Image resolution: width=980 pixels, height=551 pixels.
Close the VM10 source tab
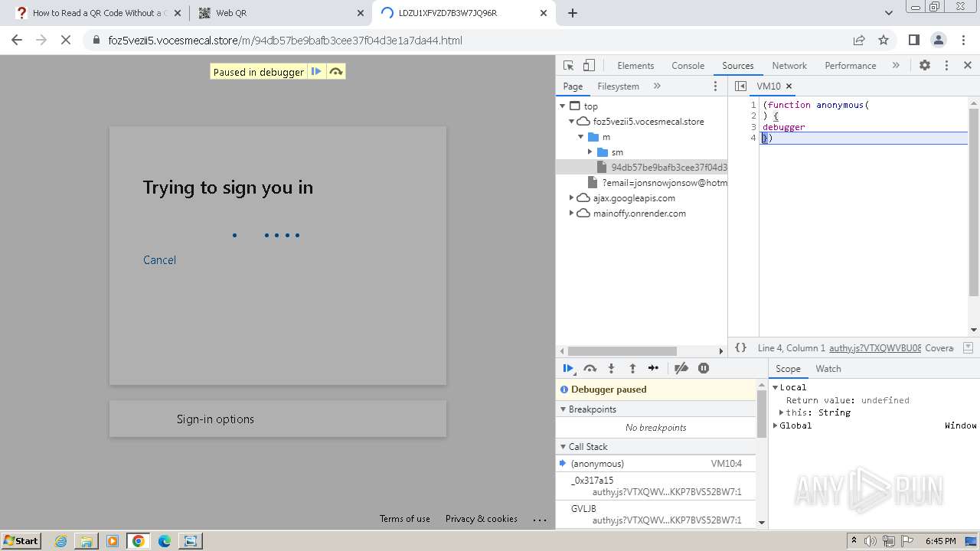789,86
